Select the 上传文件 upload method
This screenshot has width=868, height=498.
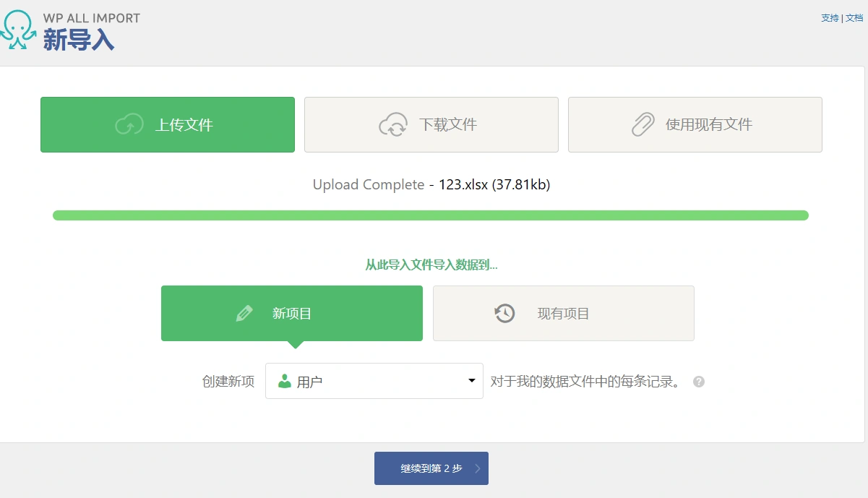(167, 124)
